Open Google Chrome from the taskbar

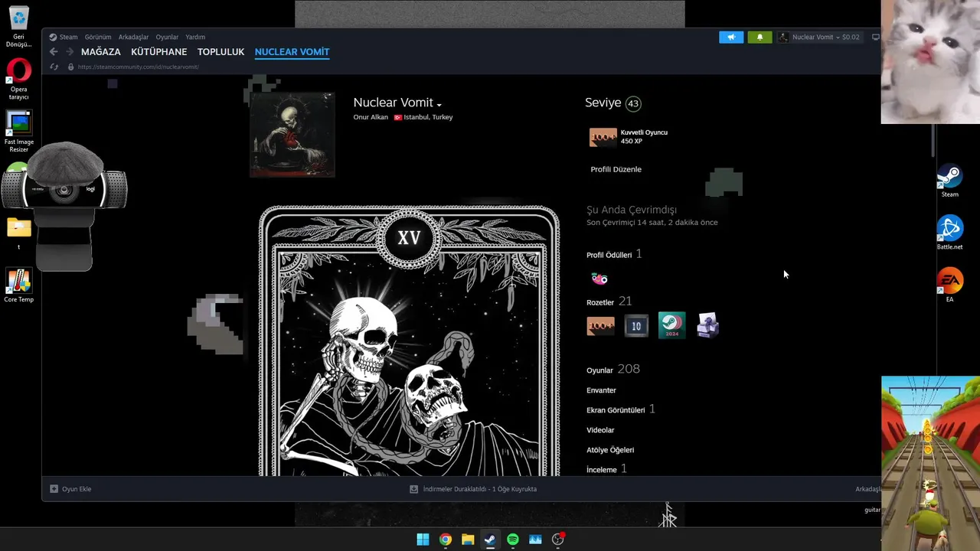click(x=445, y=540)
